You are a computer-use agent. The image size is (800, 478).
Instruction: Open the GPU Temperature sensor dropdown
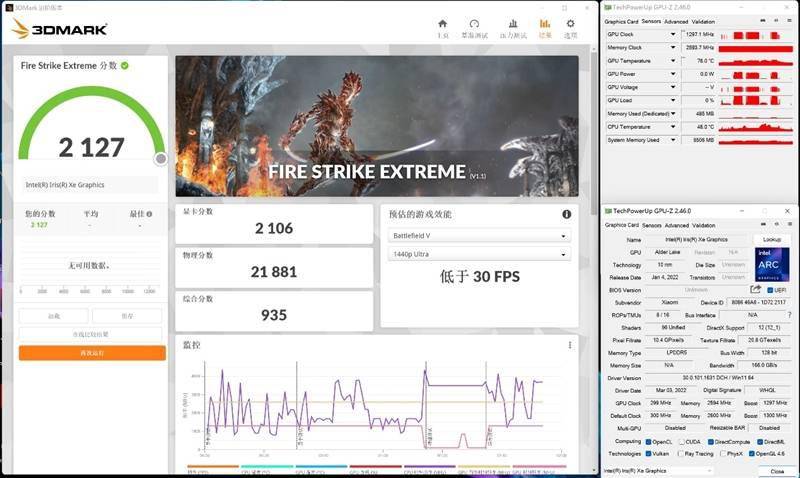672,61
